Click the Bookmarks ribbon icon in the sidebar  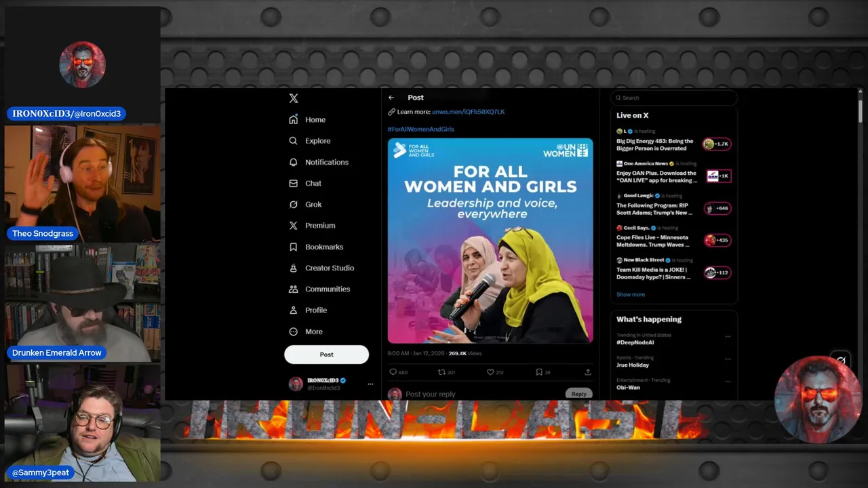pyautogui.click(x=294, y=247)
